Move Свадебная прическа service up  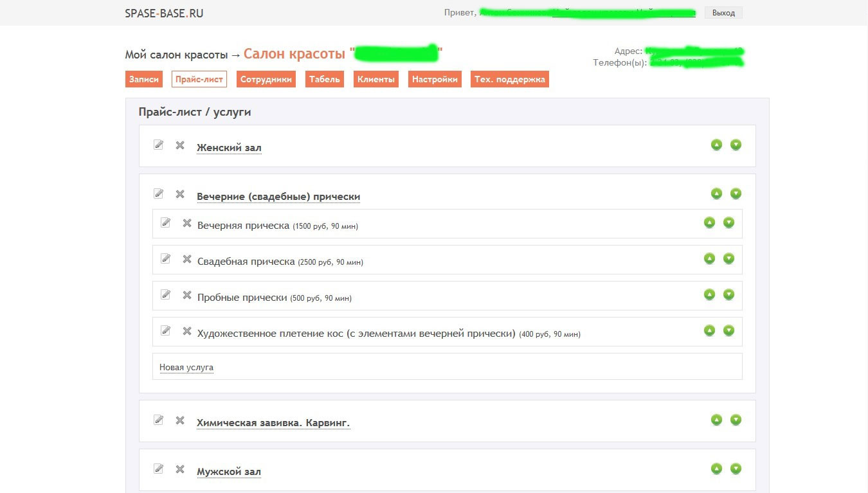pos(710,258)
